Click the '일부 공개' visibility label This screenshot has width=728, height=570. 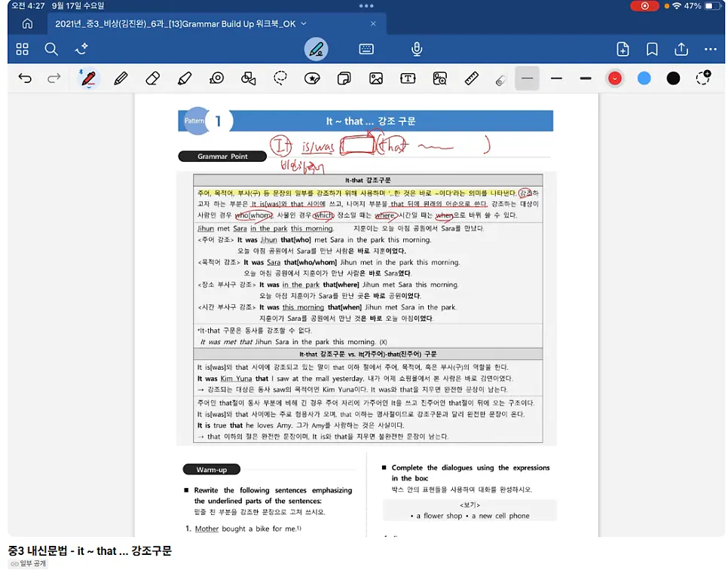pos(29,563)
